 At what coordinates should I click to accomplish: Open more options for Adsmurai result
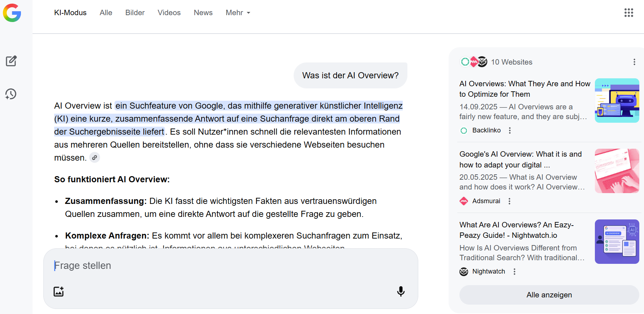[x=509, y=201]
